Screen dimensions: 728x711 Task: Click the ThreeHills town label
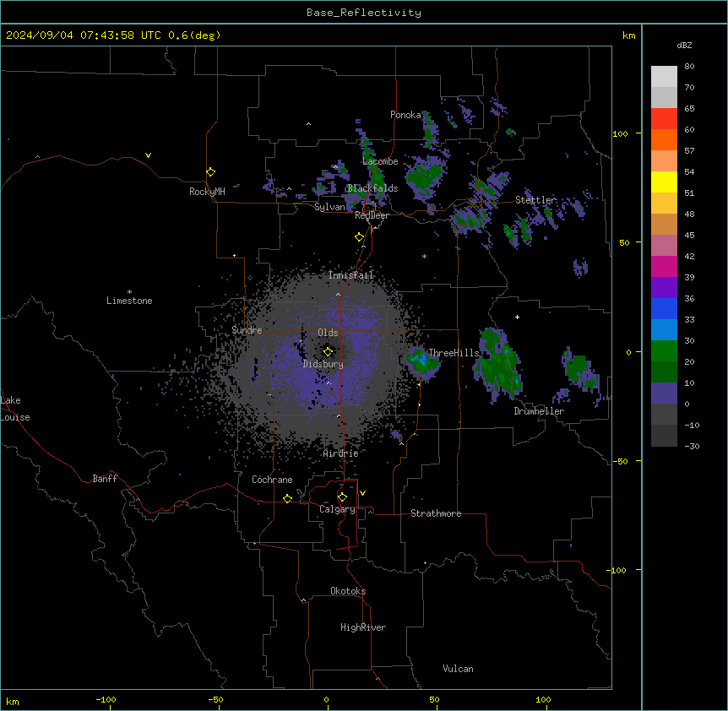[454, 353]
